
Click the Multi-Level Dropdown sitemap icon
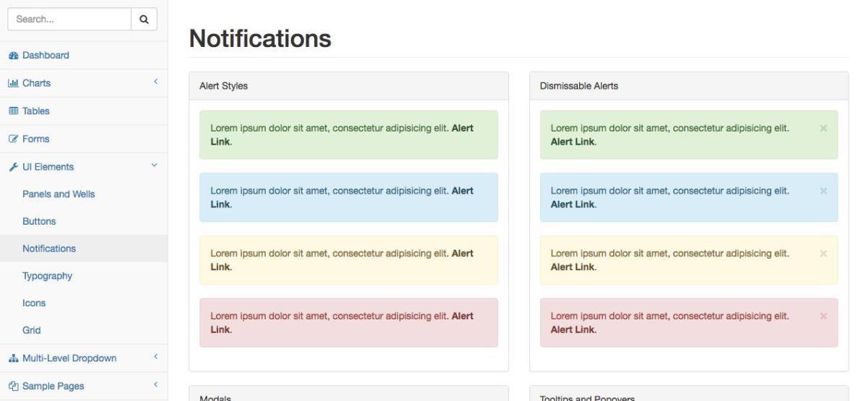pos(12,358)
